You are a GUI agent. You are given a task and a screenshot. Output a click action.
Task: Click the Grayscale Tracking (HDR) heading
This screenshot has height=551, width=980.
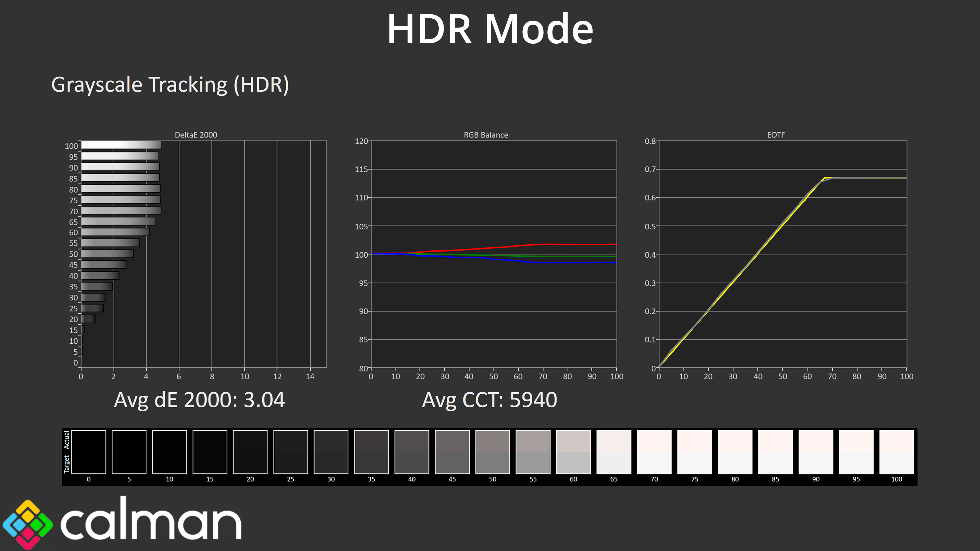tap(170, 84)
